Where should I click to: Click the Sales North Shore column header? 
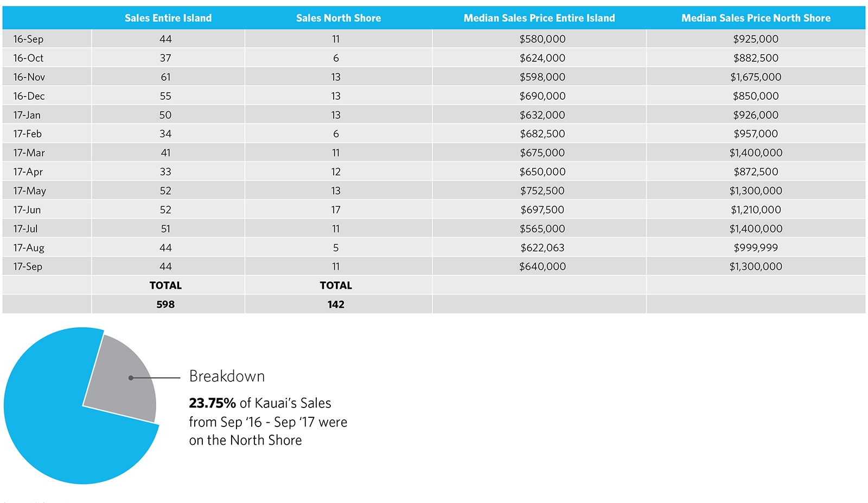tap(339, 18)
